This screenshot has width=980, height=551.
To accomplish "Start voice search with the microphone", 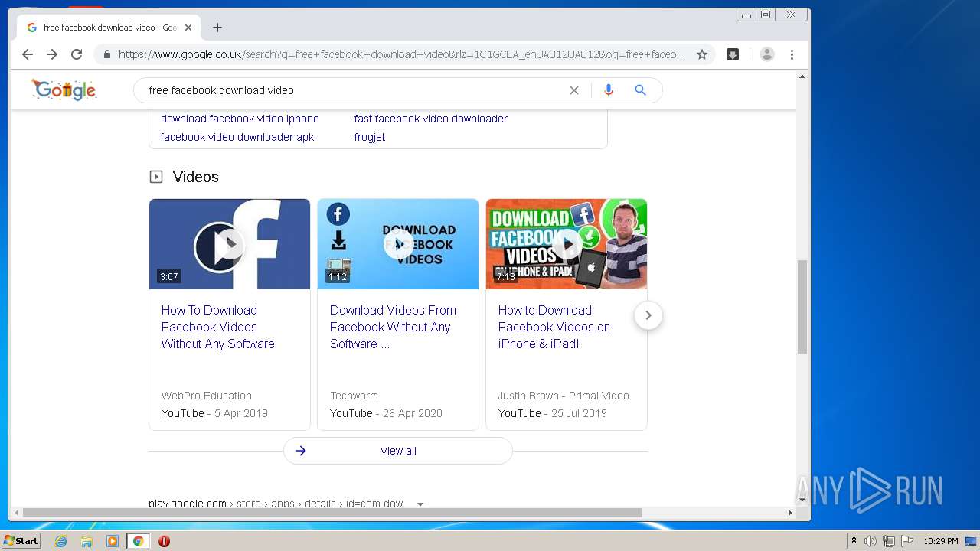I will tap(609, 90).
